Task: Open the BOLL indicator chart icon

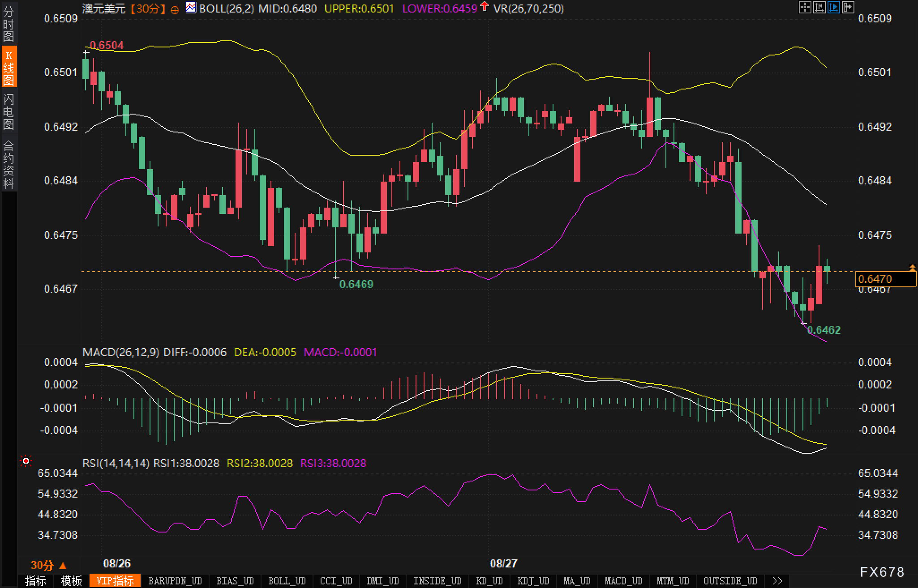Action: [191, 8]
